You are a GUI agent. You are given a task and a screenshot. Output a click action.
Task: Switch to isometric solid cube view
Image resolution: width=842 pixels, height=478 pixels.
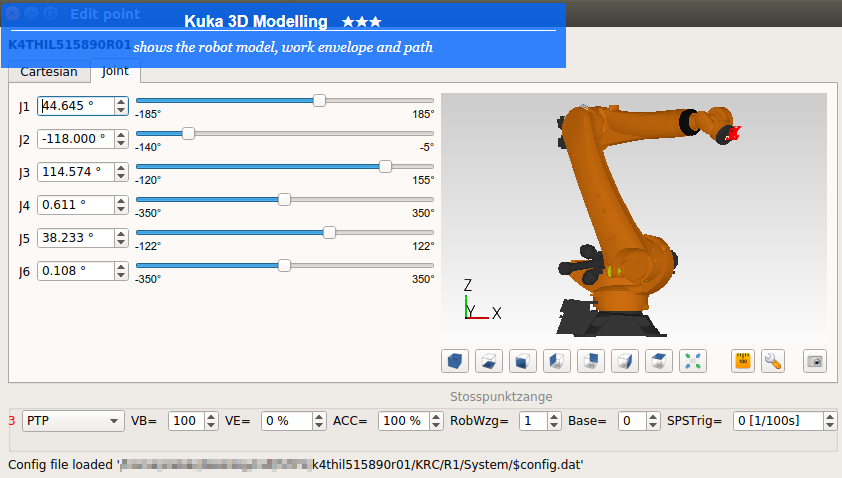455,361
